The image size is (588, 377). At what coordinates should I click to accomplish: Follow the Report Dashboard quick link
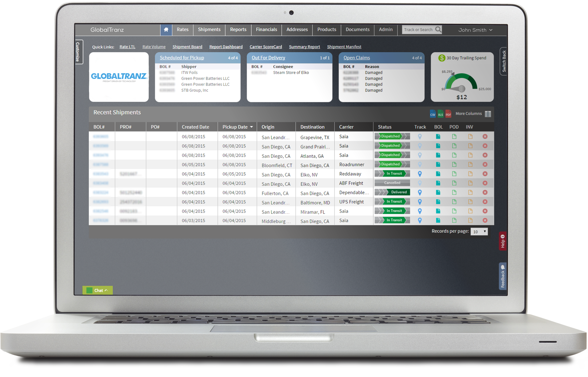pyautogui.click(x=226, y=47)
